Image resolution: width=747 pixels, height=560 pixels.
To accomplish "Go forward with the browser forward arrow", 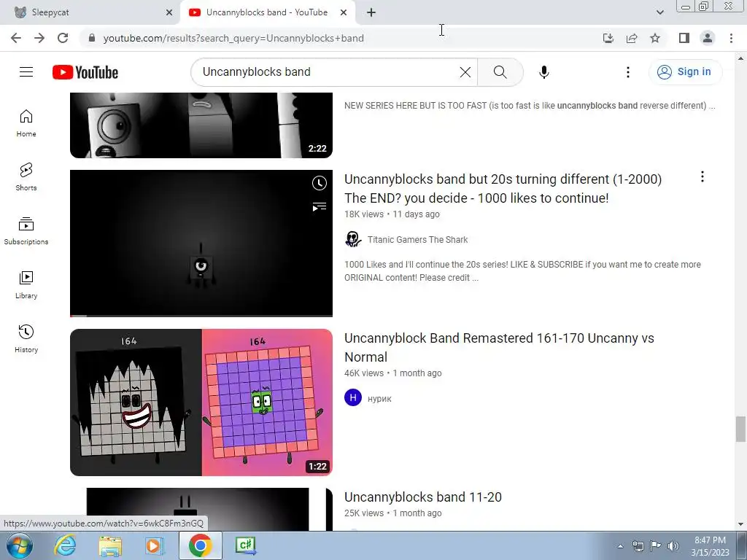I will tap(39, 38).
